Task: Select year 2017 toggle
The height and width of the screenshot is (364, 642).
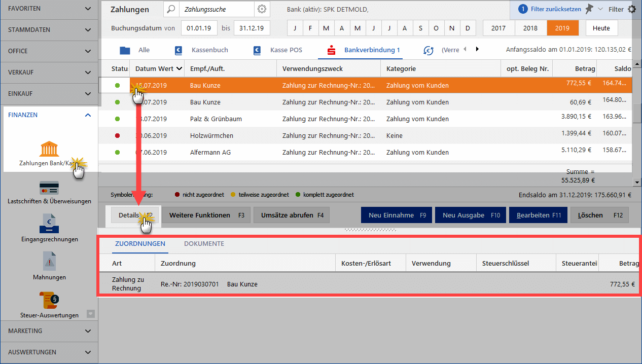Action: [498, 28]
